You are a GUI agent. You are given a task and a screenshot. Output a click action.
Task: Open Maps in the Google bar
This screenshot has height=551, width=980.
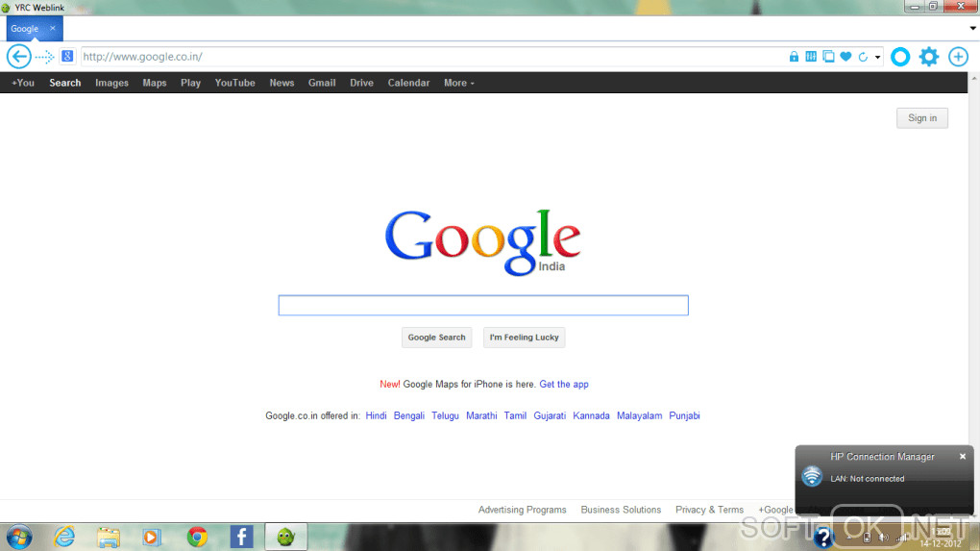click(x=155, y=83)
